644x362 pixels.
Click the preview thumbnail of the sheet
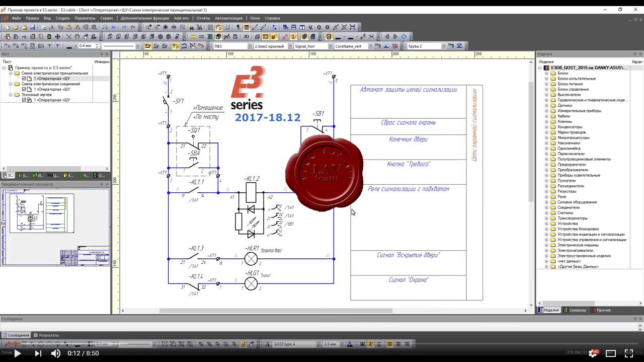[55, 227]
